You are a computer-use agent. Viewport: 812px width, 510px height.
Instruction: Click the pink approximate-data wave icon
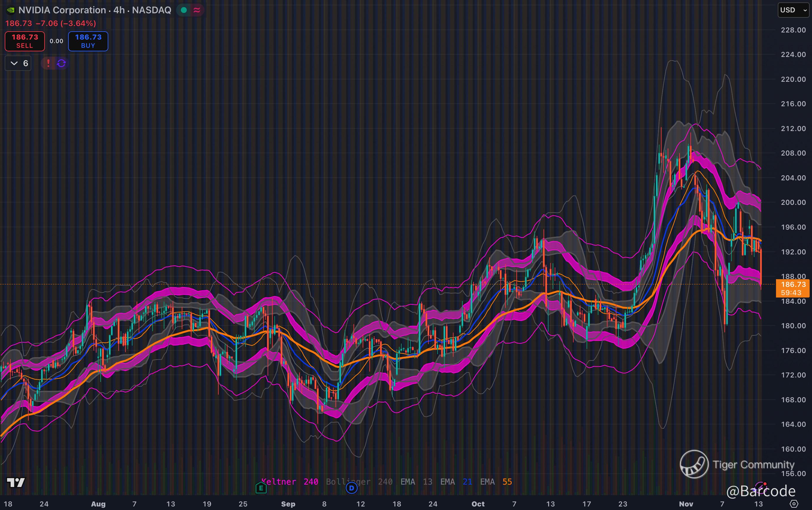(197, 10)
